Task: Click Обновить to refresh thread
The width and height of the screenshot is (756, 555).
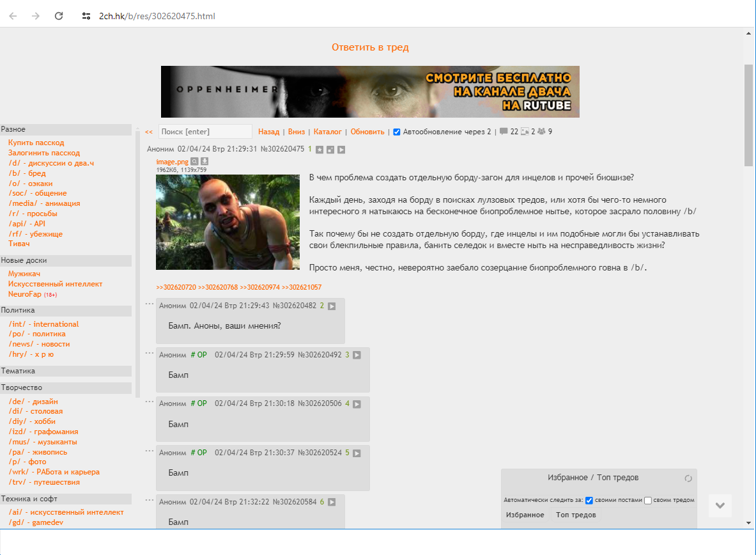Action: coord(367,132)
